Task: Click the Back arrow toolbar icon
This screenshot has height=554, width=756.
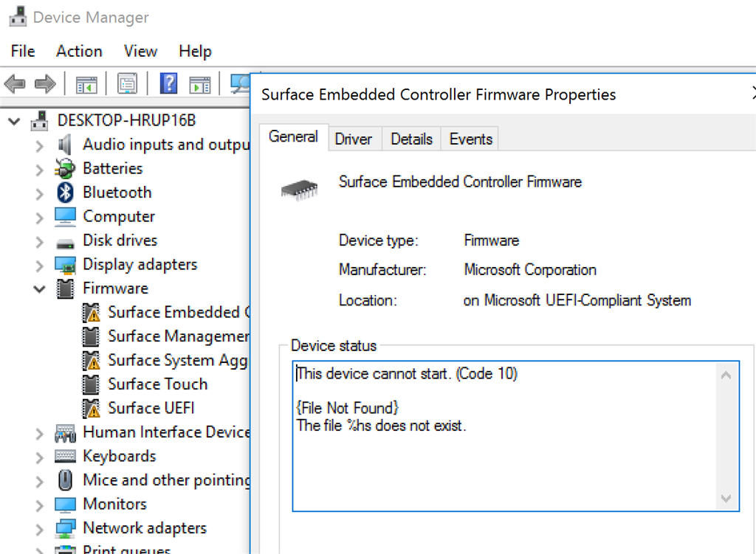Action: pyautogui.click(x=15, y=84)
